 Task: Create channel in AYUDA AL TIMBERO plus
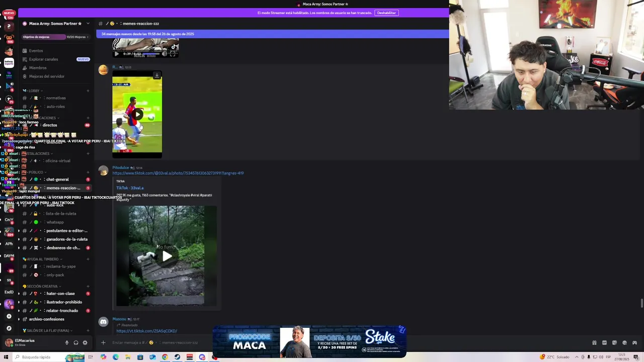[88, 259]
